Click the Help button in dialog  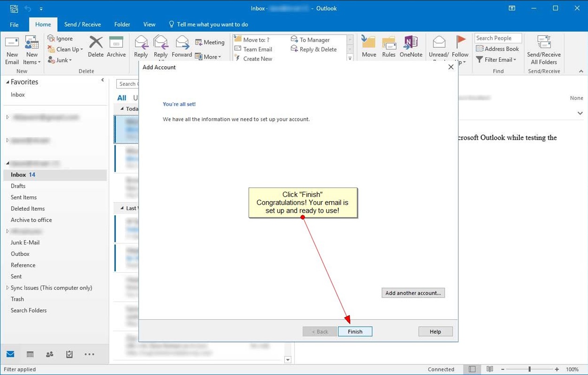point(435,331)
